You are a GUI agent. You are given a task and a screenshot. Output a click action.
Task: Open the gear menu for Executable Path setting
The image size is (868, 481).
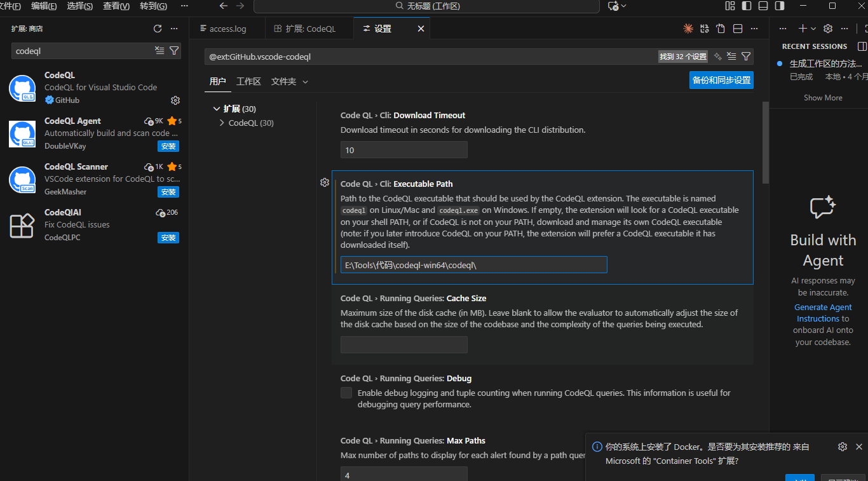tap(325, 183)
